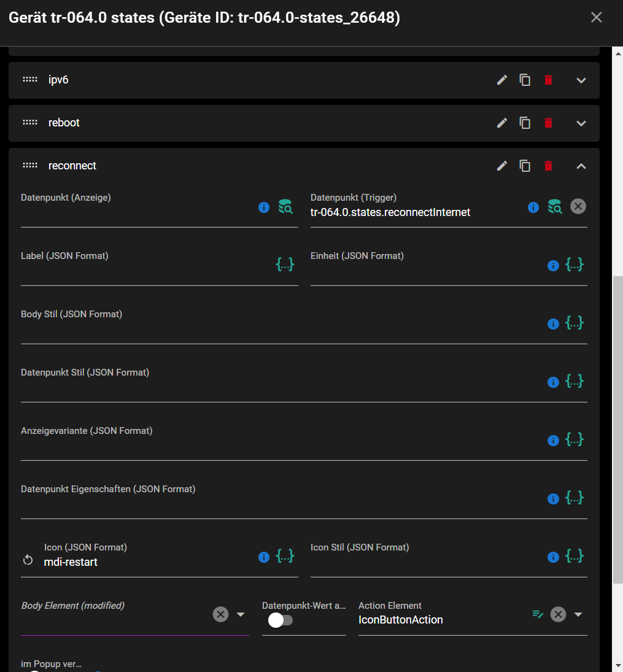Open JSON editor for Icon Stil

[574, 556]
